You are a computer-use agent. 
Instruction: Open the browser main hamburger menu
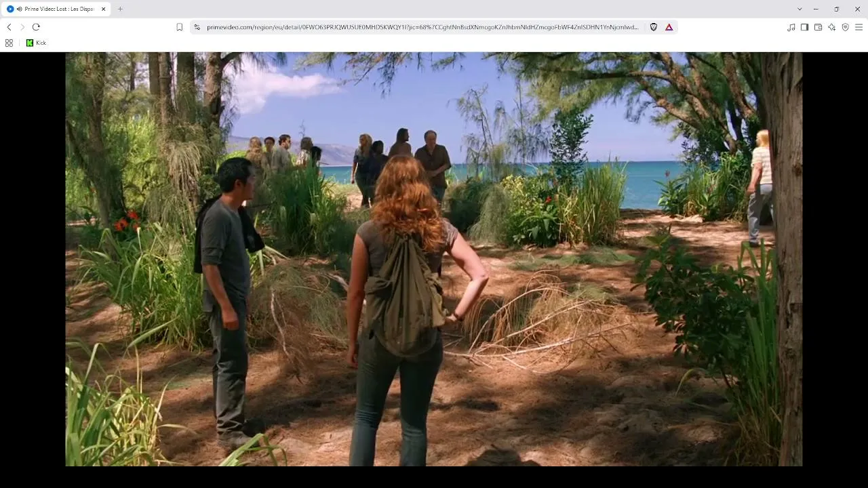click(859, 27)
